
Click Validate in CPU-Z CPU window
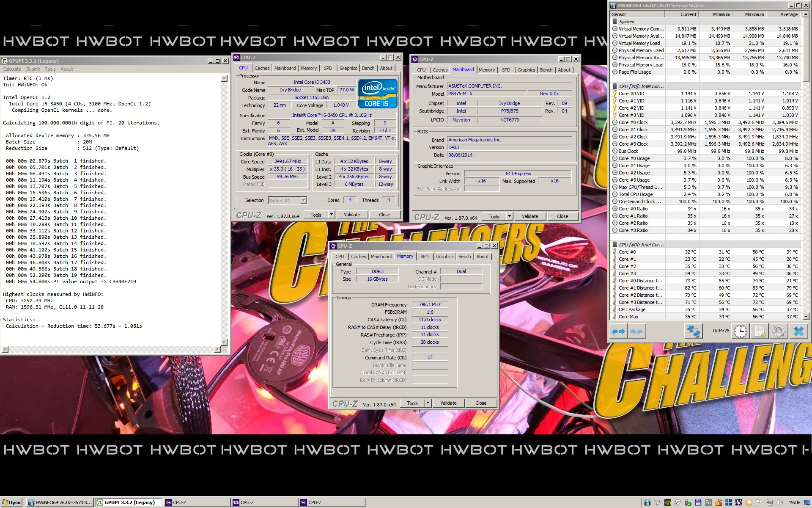(x=352, y=215)
